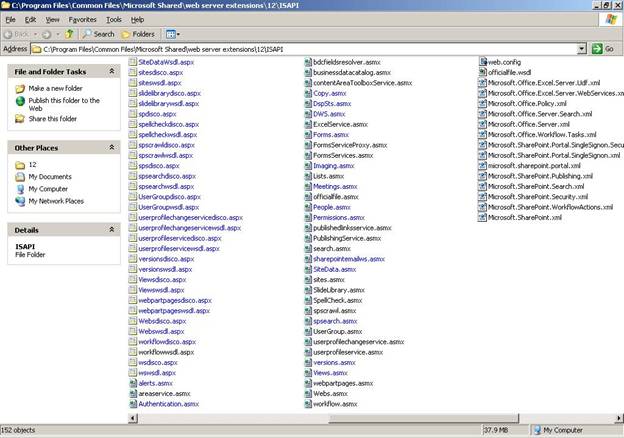Select the UserGroupdisco.aspx file icon
The height and width of the screenshot is (438, 624).
click(x=133, y=197)
